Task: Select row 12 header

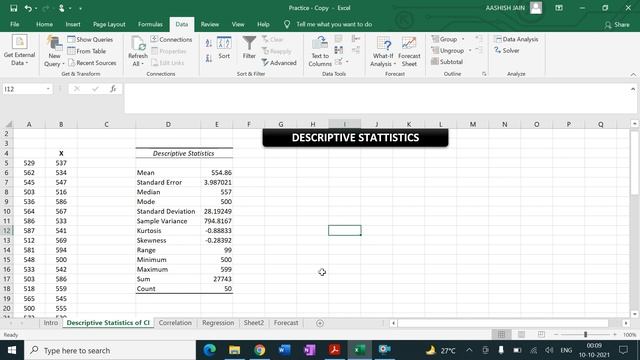Action: (7, 231)
